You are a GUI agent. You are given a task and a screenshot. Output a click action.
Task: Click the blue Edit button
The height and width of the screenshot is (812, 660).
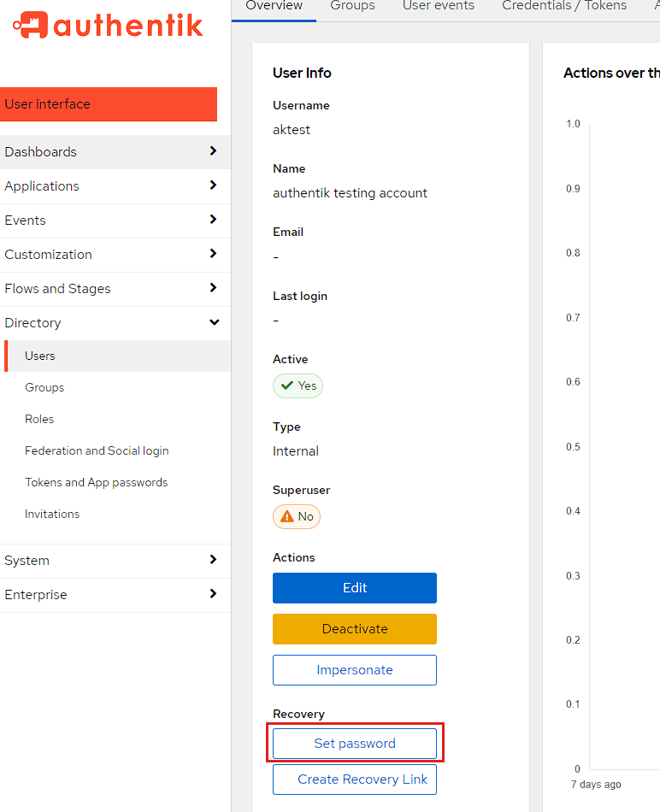(x=354, y=588)
